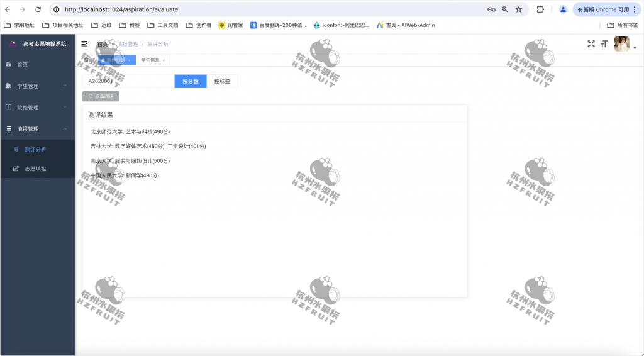Image resolution: width=644 pixels, height=356 pixels.
Task: Open the Chrome extensions puzzle icon
Action: coord(540,9)
